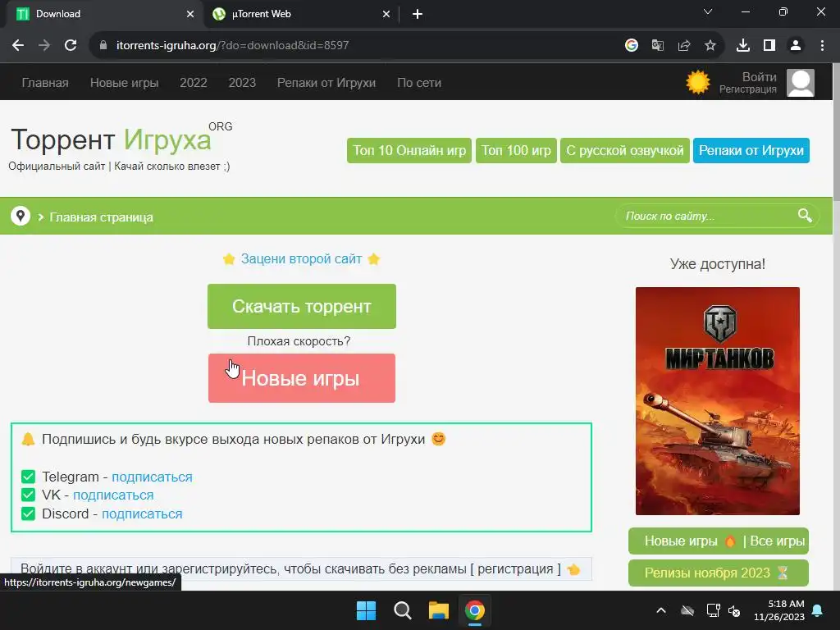Open Windows taskbar search
The height and width of the screenshot is (630, 840).
(x=402, y=610)
